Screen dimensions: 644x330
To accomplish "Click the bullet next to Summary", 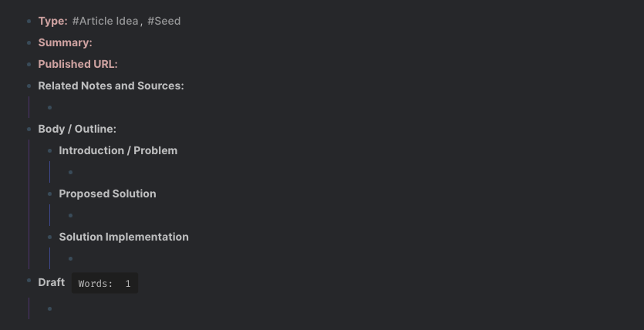I will [x=29, y=42].
